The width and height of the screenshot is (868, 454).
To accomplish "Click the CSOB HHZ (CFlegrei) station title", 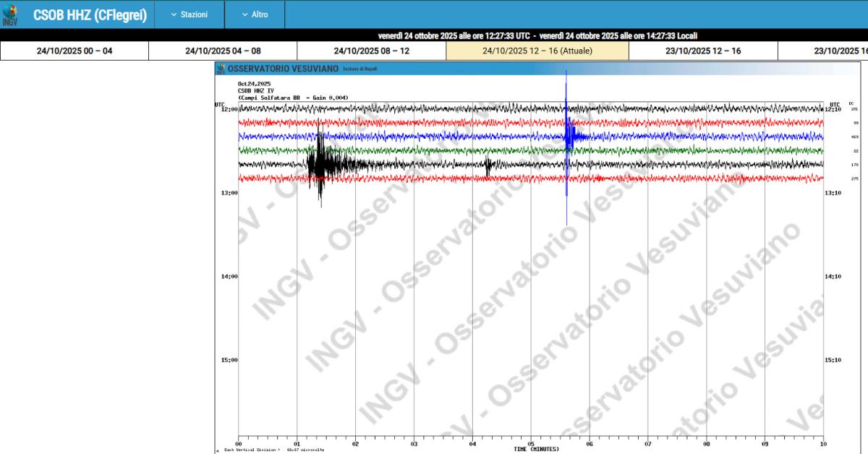I will pyautogui.click(x=90, y=14).
